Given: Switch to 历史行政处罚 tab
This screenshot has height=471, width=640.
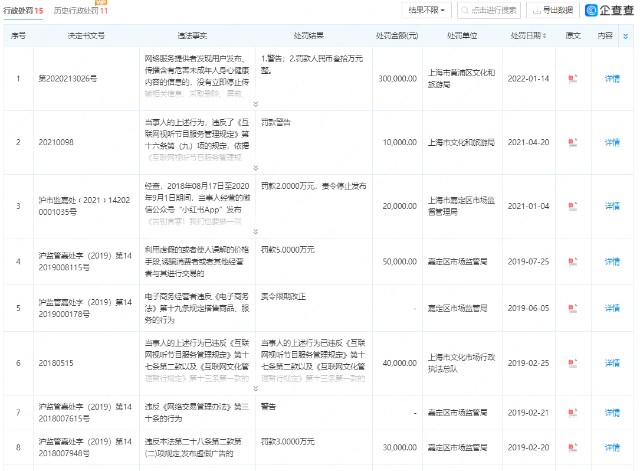Looking at the screenshot, I should pyautogui.click(x=81, y=10).
